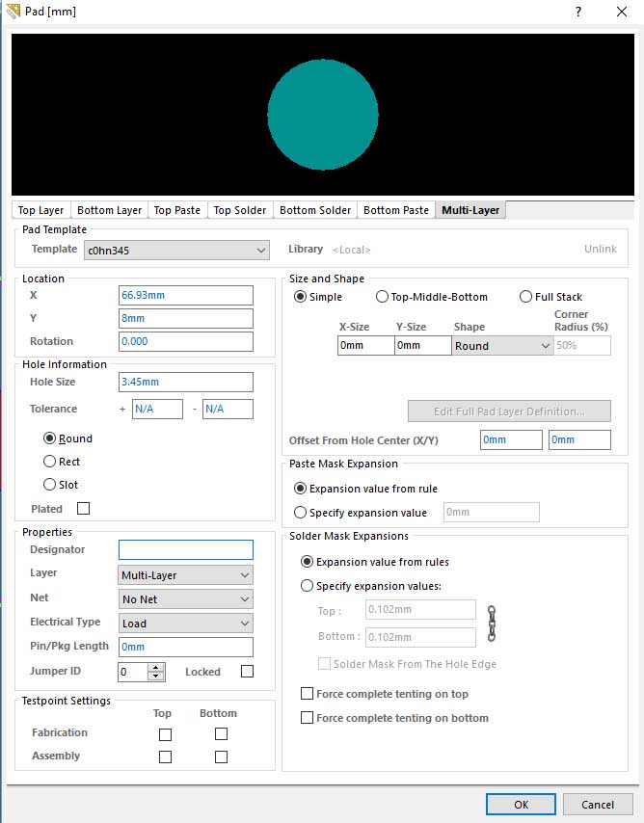This screenshot has width=644, height=823.
Task: Click the help question mark icon
Action: point(578,12)
